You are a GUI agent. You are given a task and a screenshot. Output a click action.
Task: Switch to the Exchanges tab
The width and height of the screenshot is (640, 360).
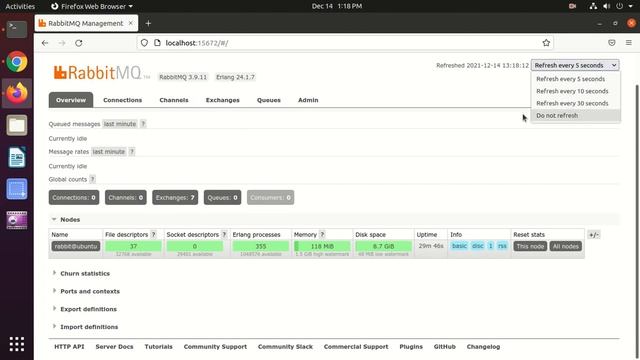(x=222, y=100)
